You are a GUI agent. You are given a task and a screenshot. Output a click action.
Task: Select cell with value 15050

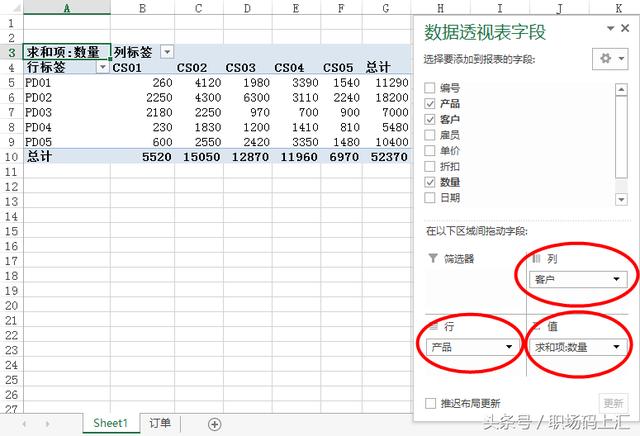199,157
